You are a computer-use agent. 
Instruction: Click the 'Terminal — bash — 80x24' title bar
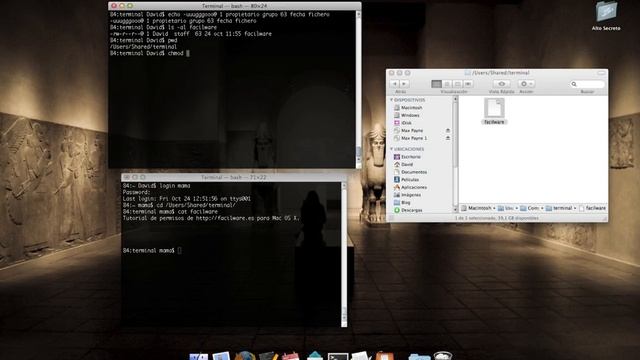(x=235, y=6)
